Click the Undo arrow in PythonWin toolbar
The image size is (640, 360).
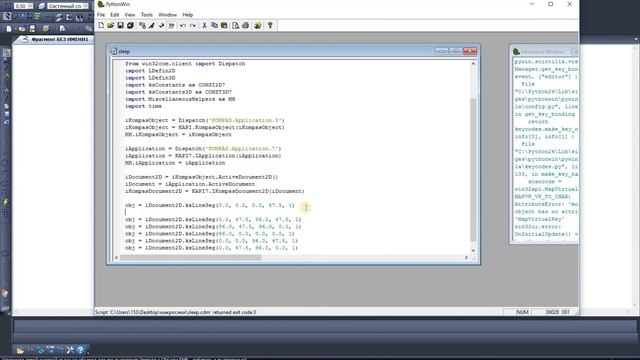183,25
